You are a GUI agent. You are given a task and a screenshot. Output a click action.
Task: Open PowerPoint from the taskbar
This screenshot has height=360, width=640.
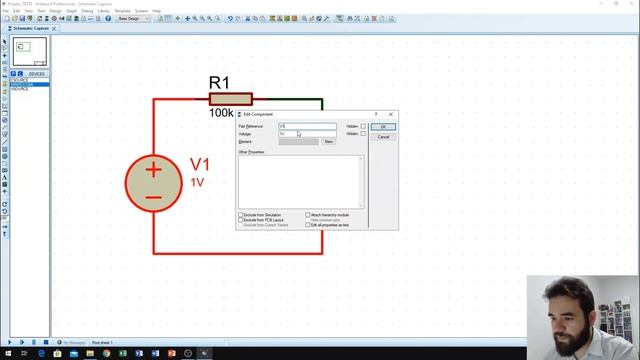[x=171, y=353]
